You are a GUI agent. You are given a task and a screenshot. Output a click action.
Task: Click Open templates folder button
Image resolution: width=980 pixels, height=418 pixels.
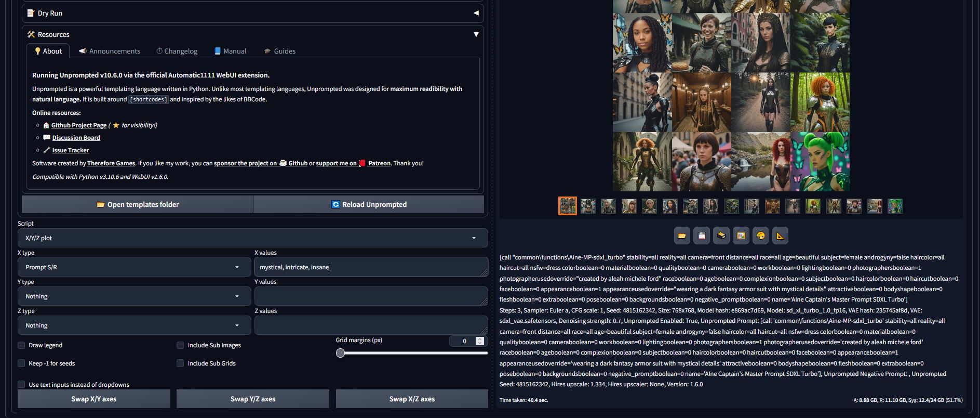[x=138, y=204]
